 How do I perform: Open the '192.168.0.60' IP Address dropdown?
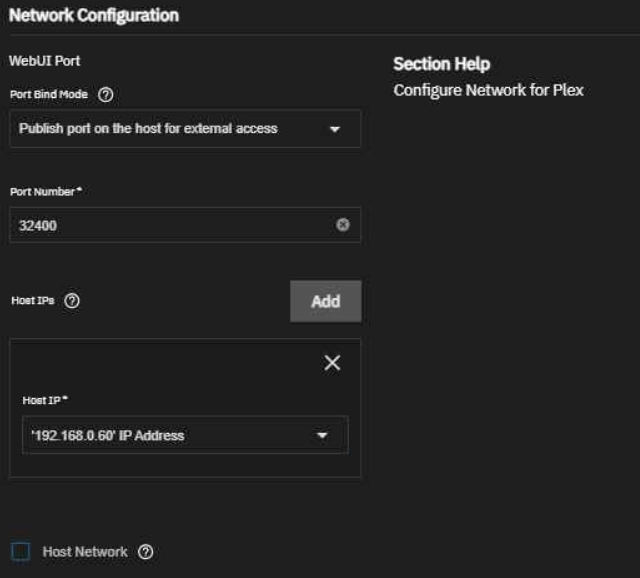(x=170, y=435)
